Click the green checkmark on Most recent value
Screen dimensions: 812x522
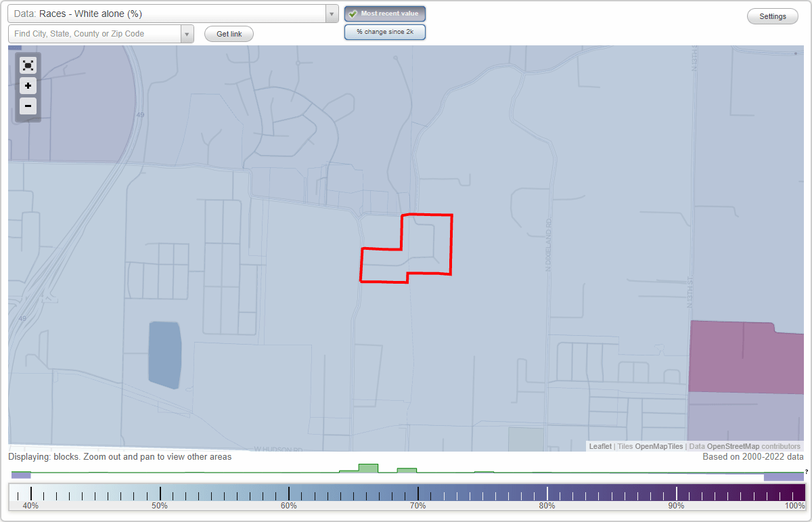pos(352,14)
